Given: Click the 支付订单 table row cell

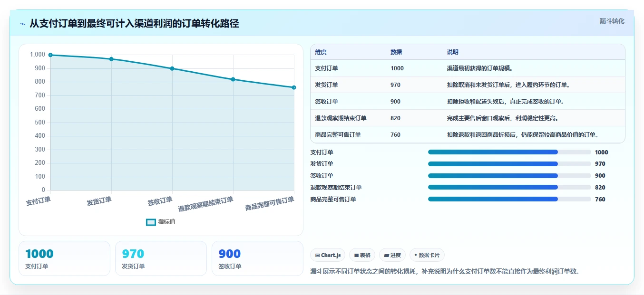Looking at the screenshot, I should pyautogui.click(x=326, y=68).
